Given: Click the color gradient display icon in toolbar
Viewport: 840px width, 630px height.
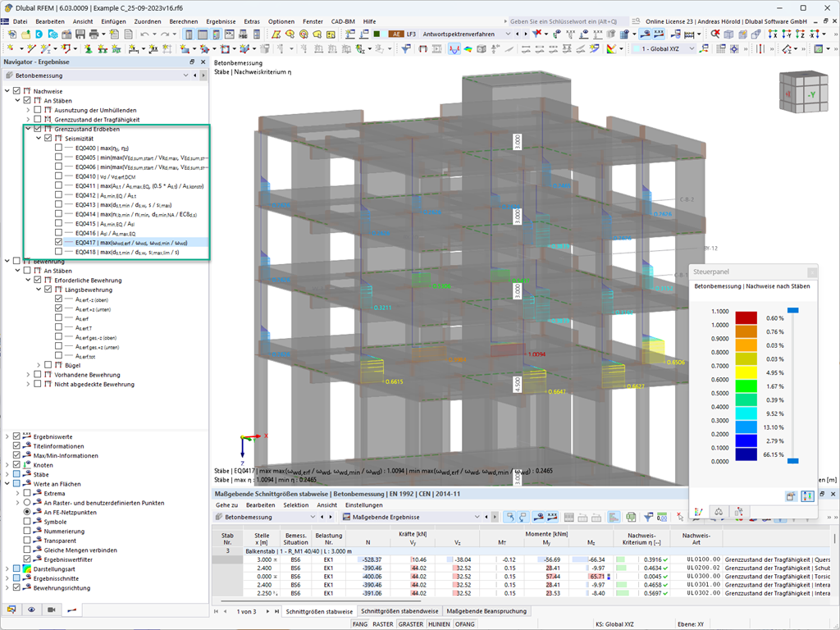Looking at the screenshot, I should pyautogui.click(x=611, y=48).
